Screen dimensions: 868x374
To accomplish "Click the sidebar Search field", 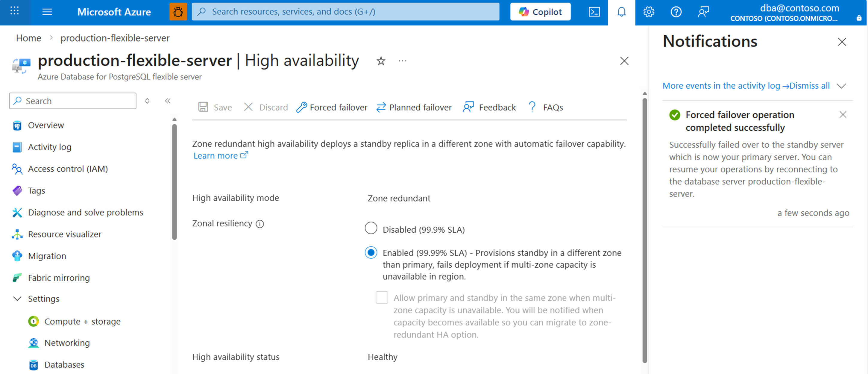I will (72, 101).
